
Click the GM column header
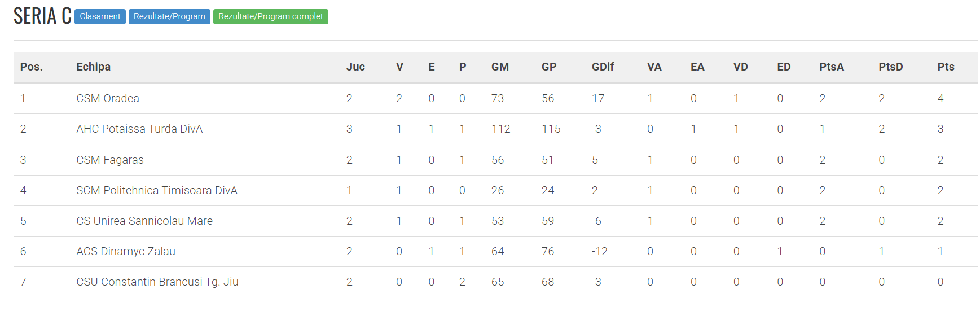coord(500,67)
